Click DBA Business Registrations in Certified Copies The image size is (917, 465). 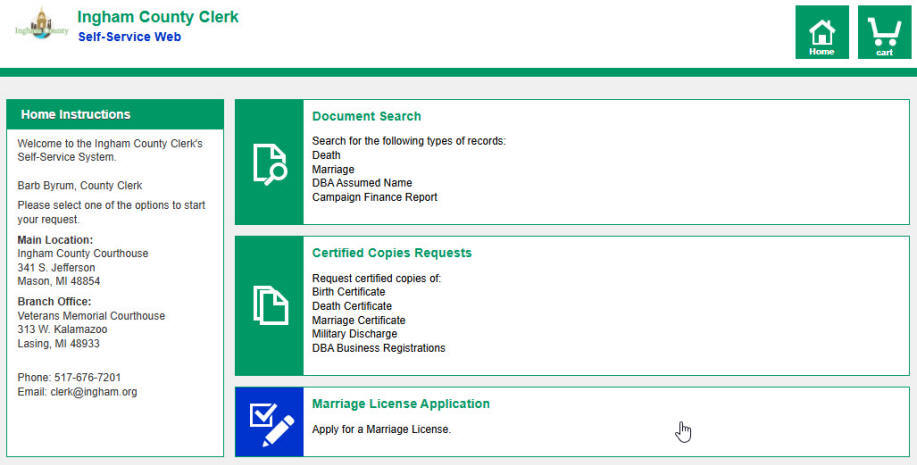coord(378,348)
